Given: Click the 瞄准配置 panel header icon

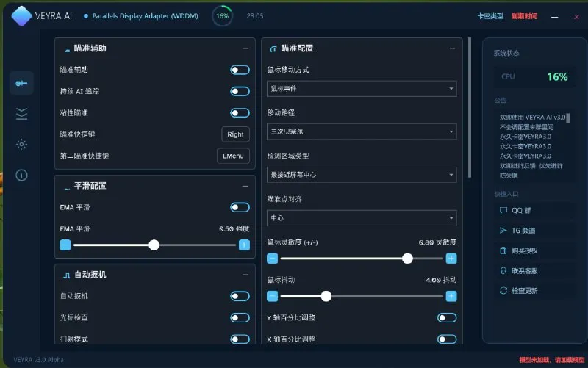Looking at the screenshot, I should click(x=273, y=48).
